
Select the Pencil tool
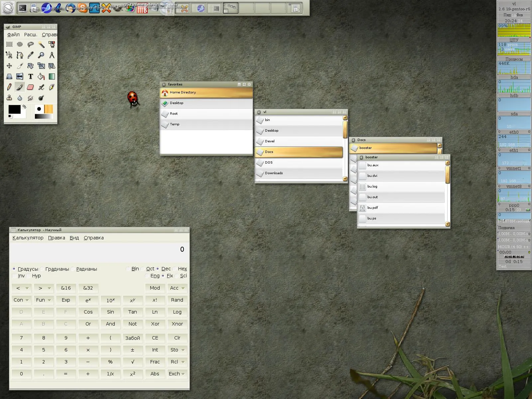9,87
